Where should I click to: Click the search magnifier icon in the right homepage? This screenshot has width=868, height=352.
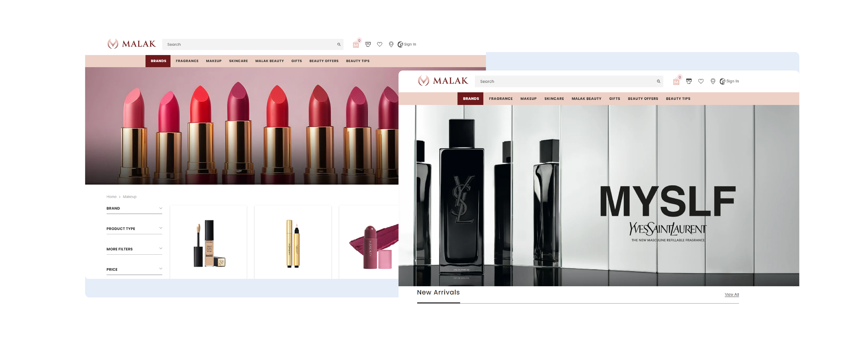click(x=658, y=82)
